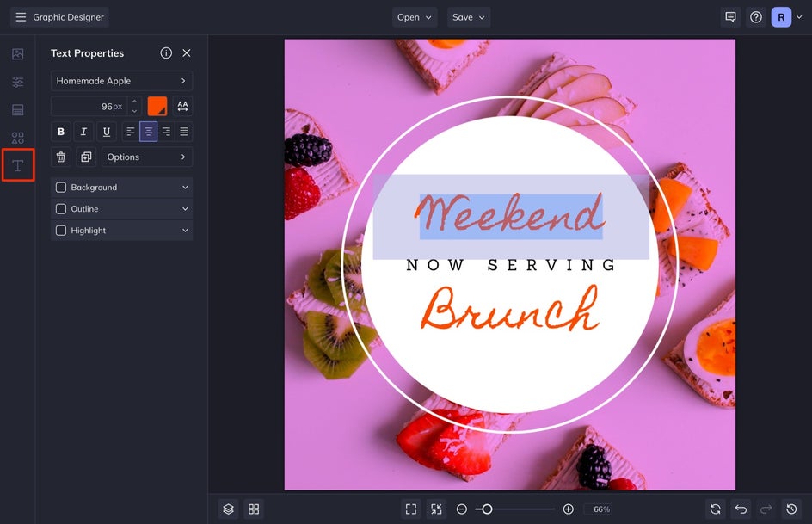This screenshot has width=812, height=524.
Task: Open the Save menu
Action: tap(469, 17)
